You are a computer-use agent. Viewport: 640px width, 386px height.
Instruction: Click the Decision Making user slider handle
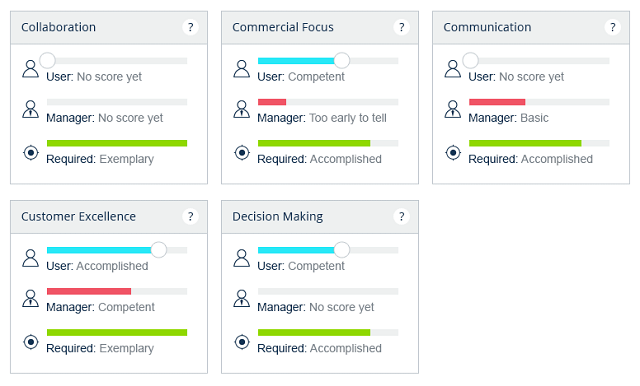342,250
